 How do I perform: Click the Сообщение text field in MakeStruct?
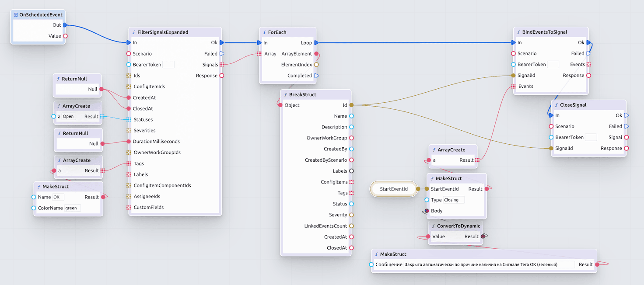click(489, 264)
